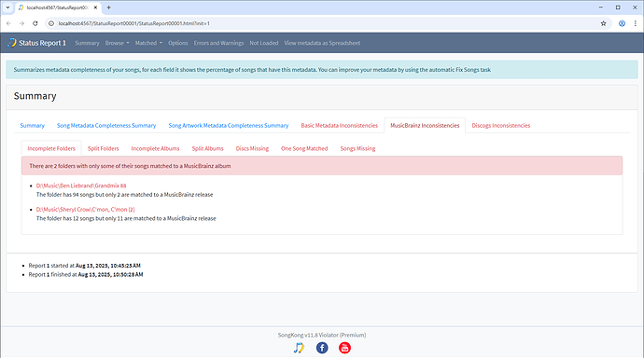The image size is (644, 358).
Task: Open the SongKong website icon in footer
Action: (299, 348)
